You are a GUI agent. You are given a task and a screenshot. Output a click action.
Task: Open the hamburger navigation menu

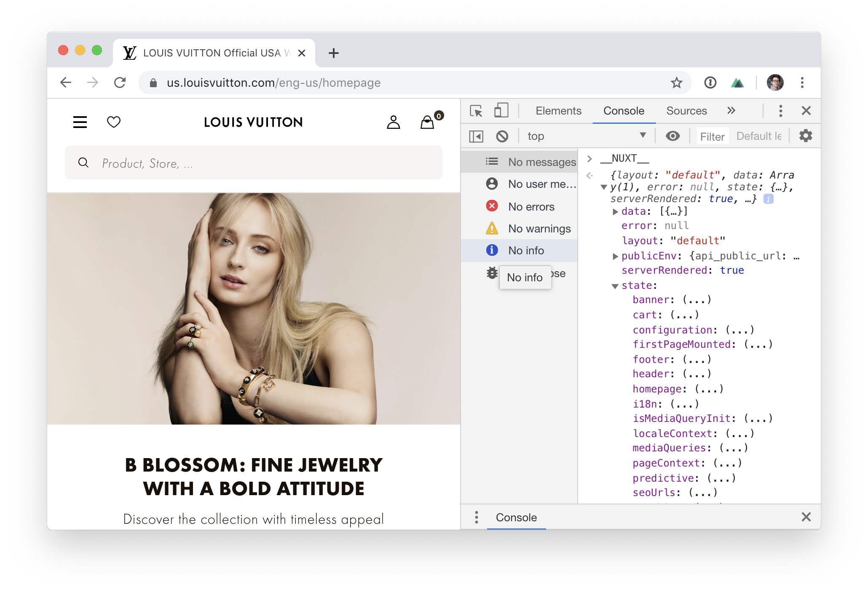(x=80, y=122)
